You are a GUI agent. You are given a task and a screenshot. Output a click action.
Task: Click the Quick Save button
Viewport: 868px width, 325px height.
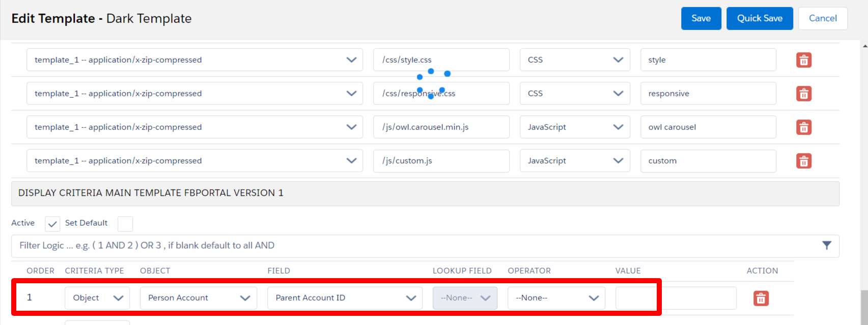759,18
